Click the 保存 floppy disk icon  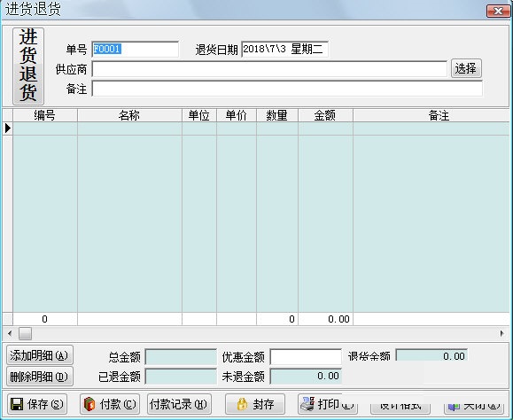(x=17, y=405)
